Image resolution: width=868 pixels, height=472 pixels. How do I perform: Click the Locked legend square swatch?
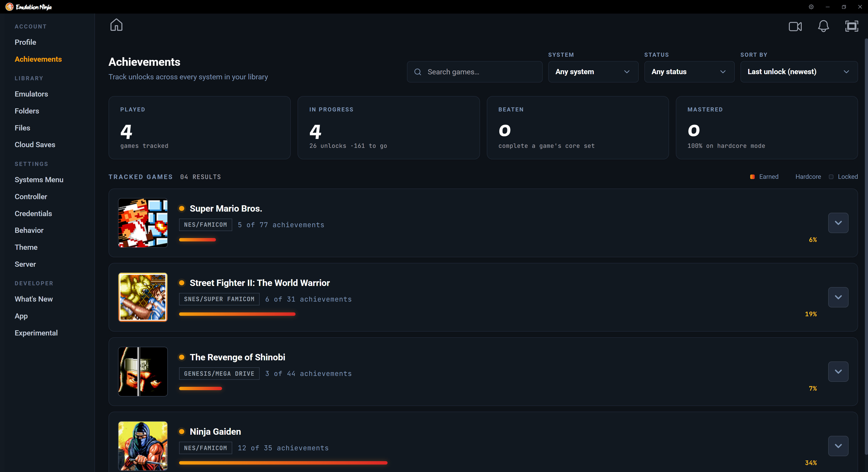[831, 177]
